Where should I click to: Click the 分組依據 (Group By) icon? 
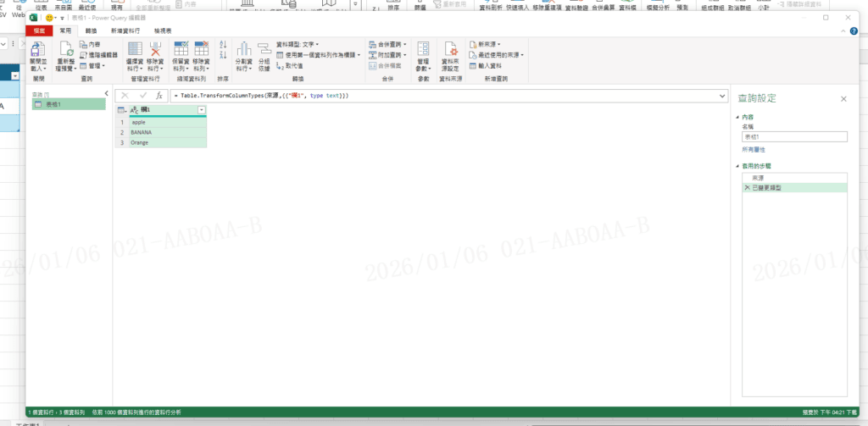(264, 51)
